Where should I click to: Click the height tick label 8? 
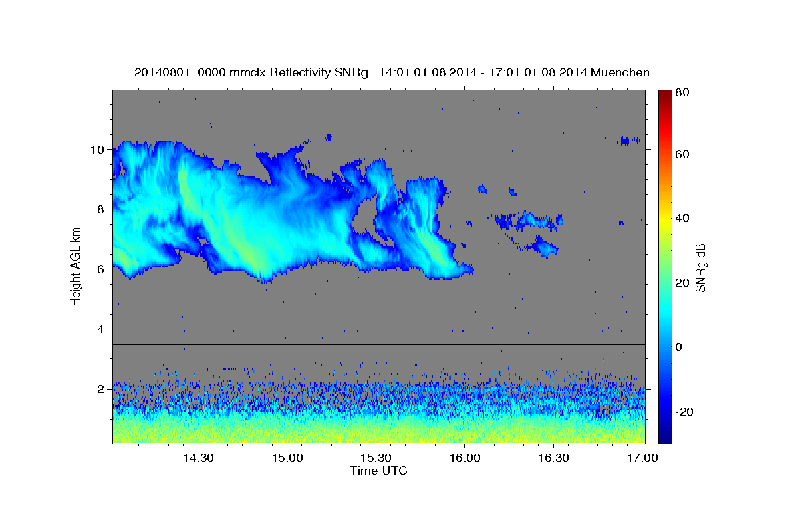tap(100, 209)
